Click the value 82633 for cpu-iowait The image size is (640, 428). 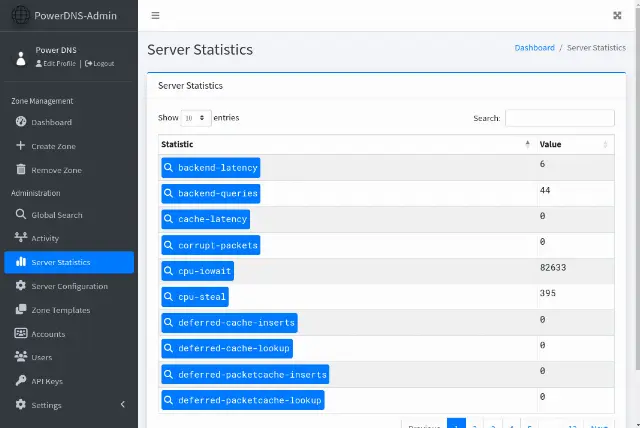point(553,268)
